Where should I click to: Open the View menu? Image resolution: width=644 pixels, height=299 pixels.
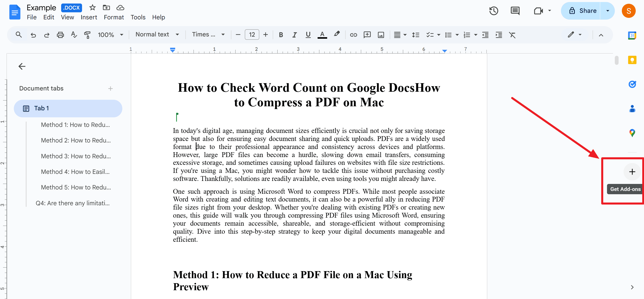click(x=67, y=17)
